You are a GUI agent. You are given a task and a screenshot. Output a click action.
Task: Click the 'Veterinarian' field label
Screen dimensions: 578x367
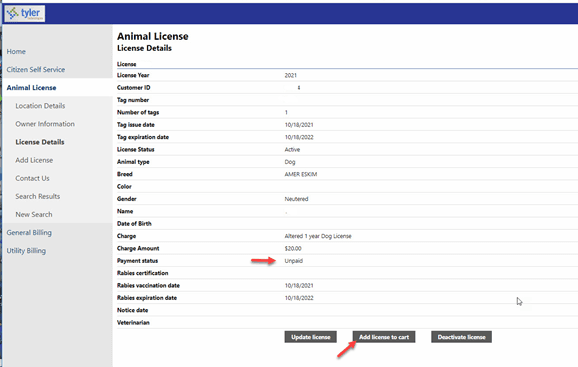click(x=133, y=322)
